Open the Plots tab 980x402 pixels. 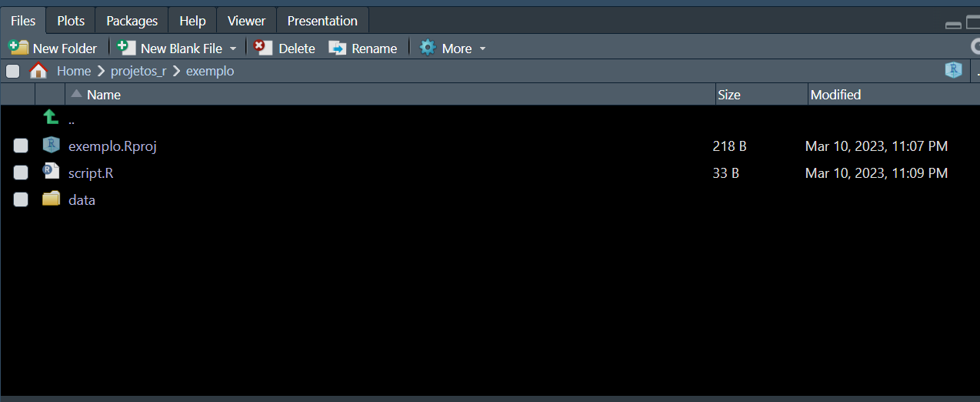[x=71, y=21]
